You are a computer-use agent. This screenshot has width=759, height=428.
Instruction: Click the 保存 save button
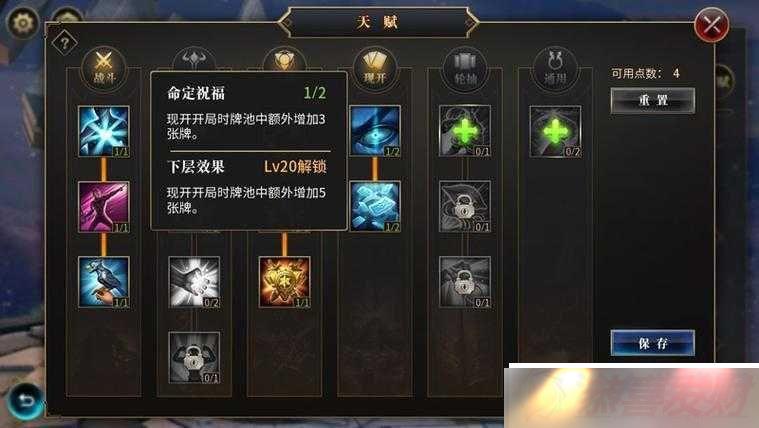point(653,343)
